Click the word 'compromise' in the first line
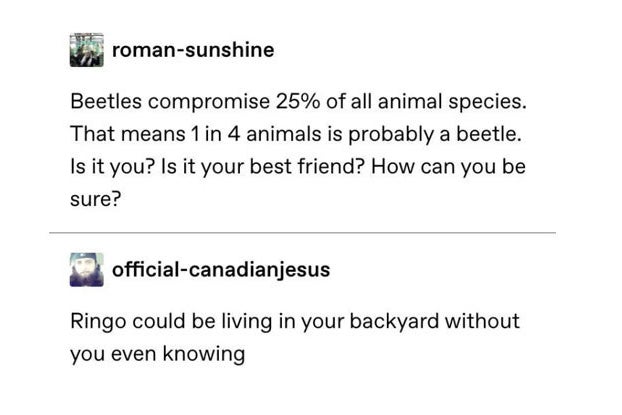The height and width of the screenshot is (415, 622). (x=209, y=102)
